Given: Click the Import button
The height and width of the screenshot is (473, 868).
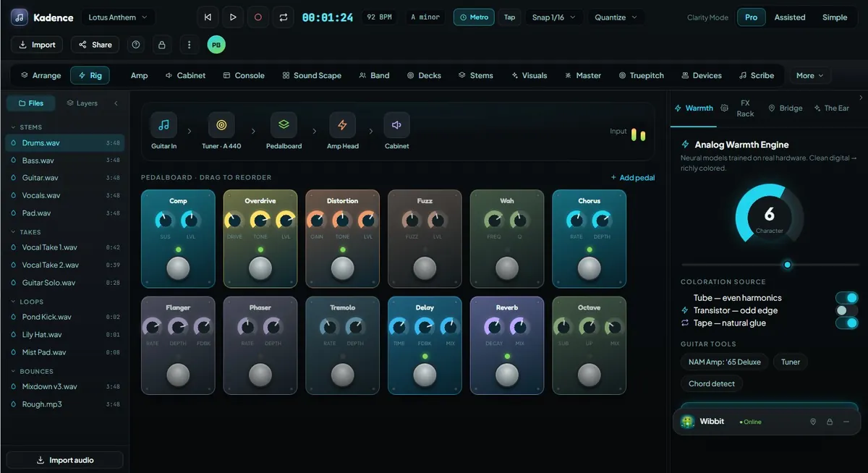Looking at the screenshot, I should coord(37,45).
